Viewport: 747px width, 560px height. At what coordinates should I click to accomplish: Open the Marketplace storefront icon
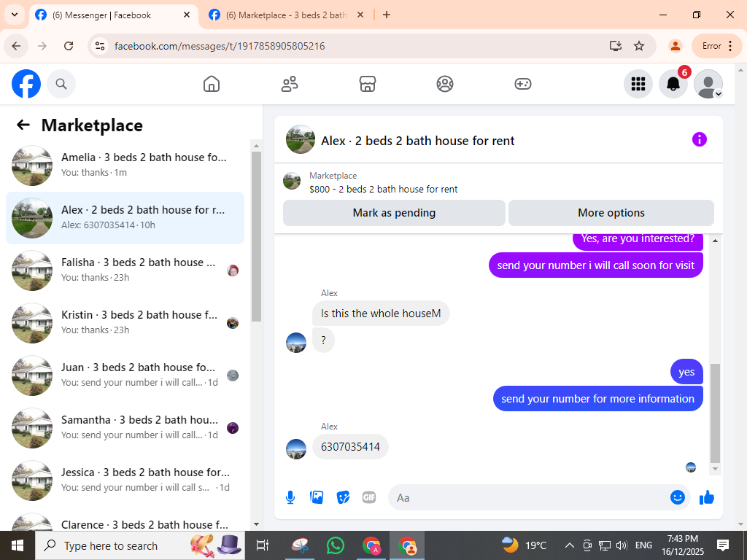pyautogui.click(x=368, y=84)
